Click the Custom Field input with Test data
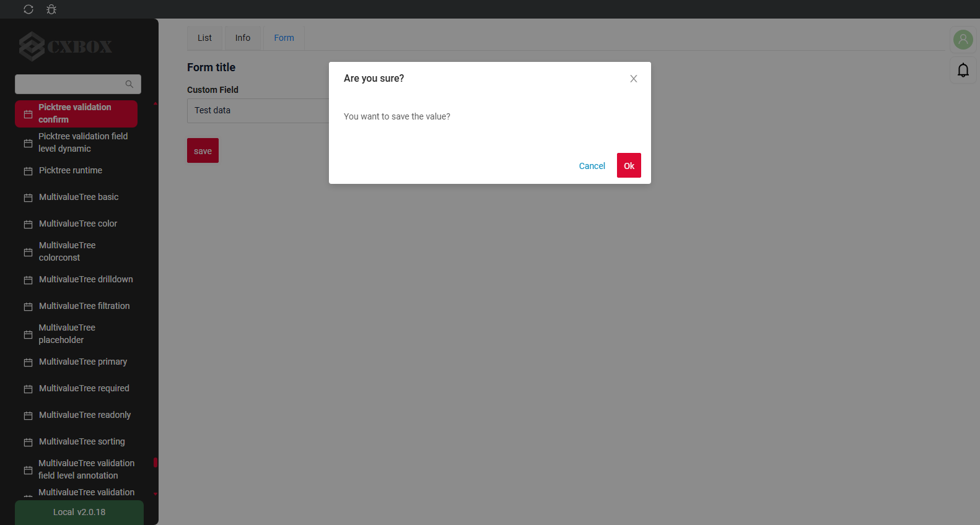 click(258, 110)
